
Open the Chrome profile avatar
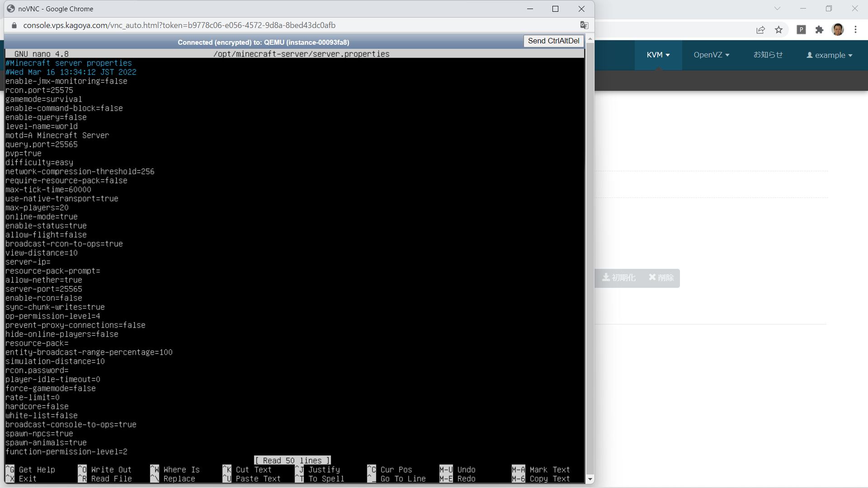838,30
